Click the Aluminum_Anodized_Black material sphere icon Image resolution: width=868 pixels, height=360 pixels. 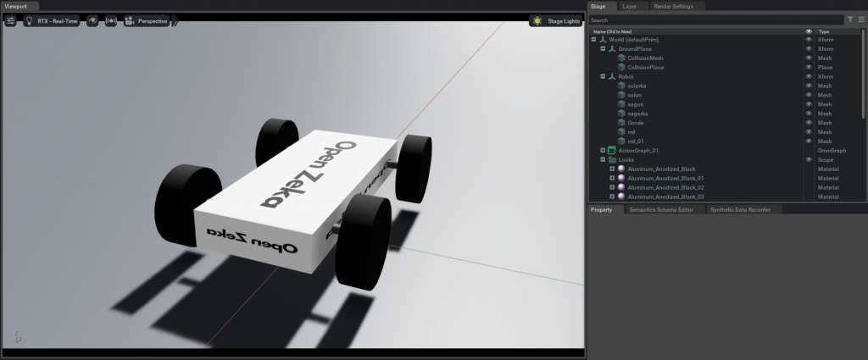pos(621,169)
